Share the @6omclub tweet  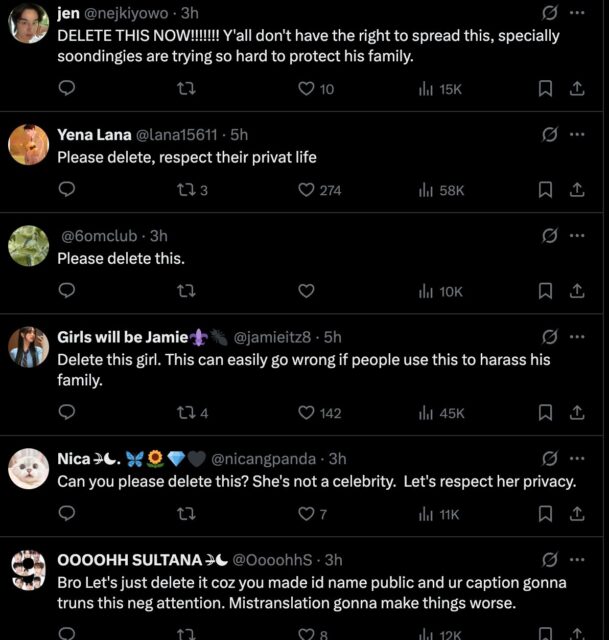(577, 291)
